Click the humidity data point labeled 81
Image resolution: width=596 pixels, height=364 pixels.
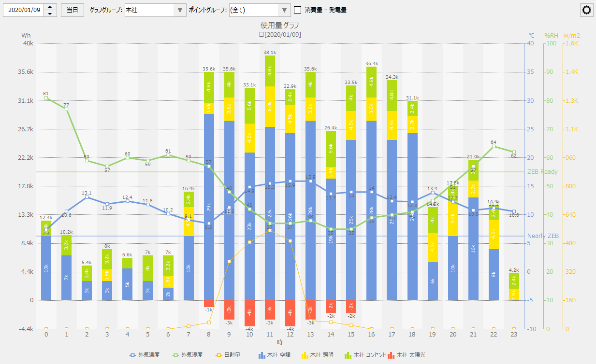coord(46,98)
